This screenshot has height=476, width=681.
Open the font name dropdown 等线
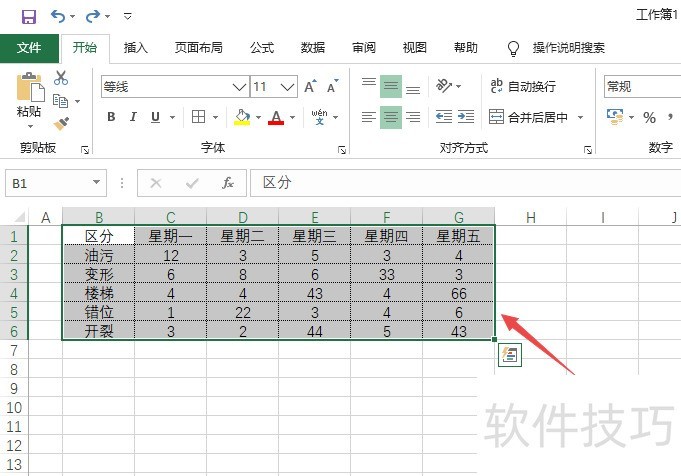pyautogui.click(x=239, y=87)
